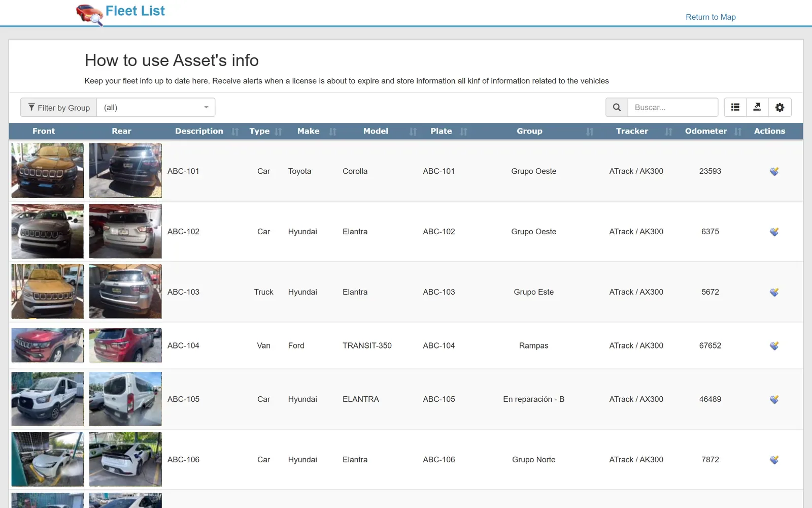
Task: Sort by the Model column arrows
Action: 413,132
